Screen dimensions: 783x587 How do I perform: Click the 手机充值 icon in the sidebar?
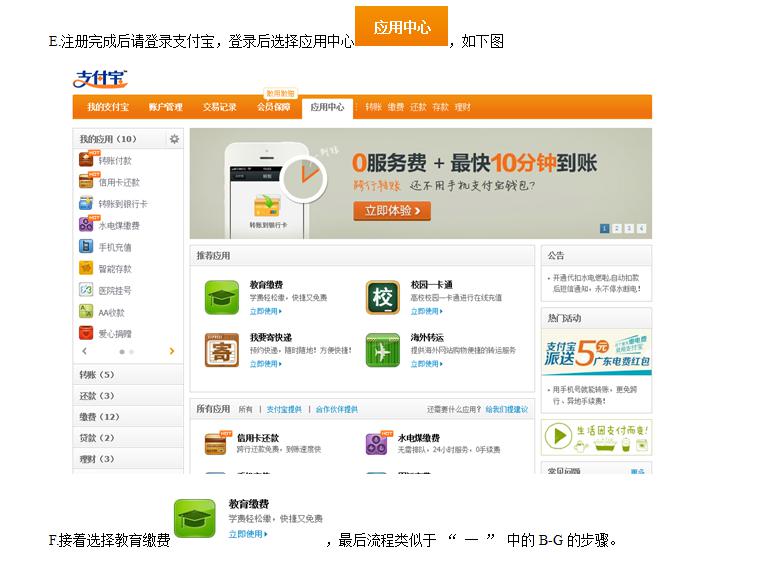coord(86,247)
